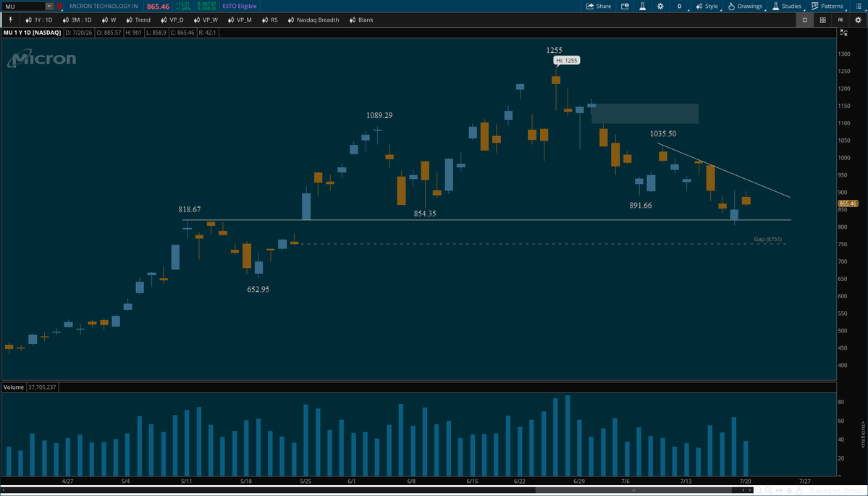
Task: Open the D timeframe dropdown
Action: [x=681, y=6]
